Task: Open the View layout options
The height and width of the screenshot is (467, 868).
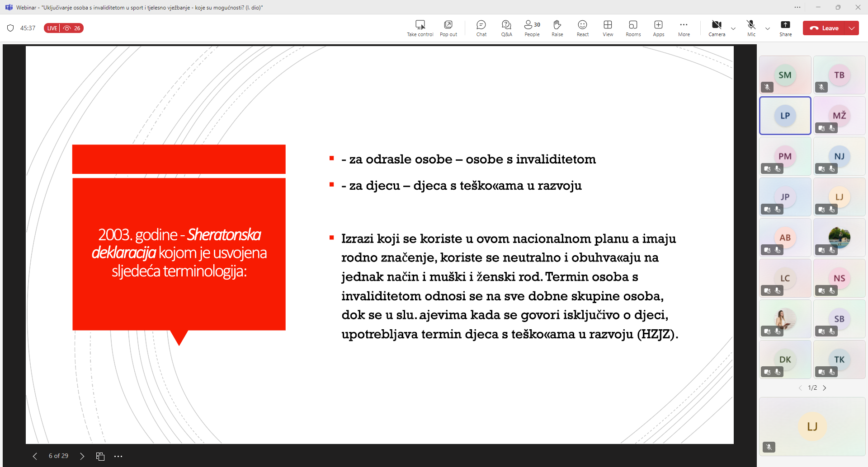Action: (x=608, y=28)
